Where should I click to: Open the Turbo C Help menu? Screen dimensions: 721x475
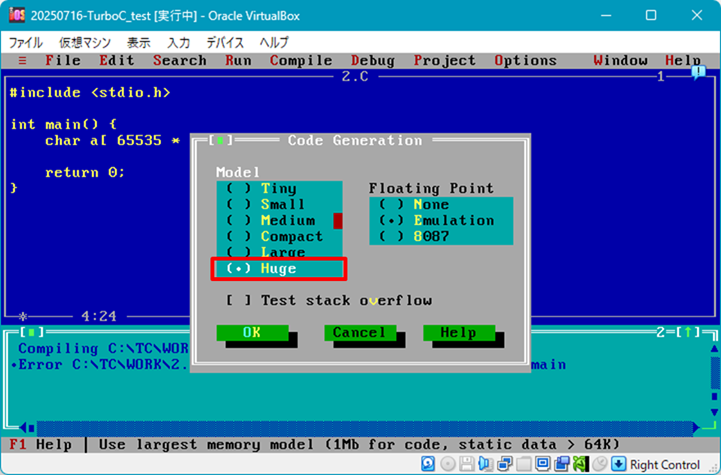(x=683, y=60)
